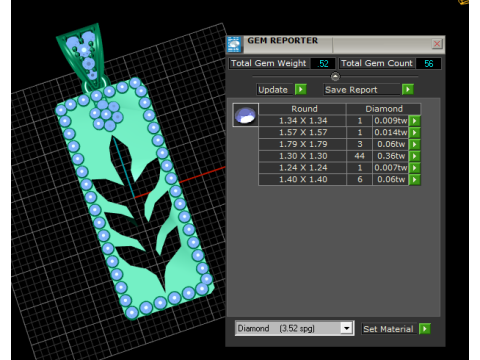Close the Gem Reporter panel
This screenshot has width=480, height=360.
[437, 44]
